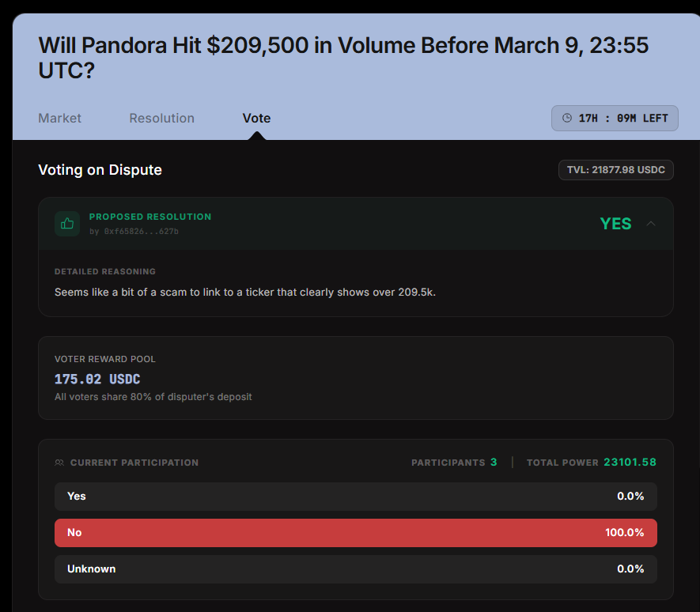Select the red No vote bar
The height and width of the screenshot is (612, 700).
point(356,533)
